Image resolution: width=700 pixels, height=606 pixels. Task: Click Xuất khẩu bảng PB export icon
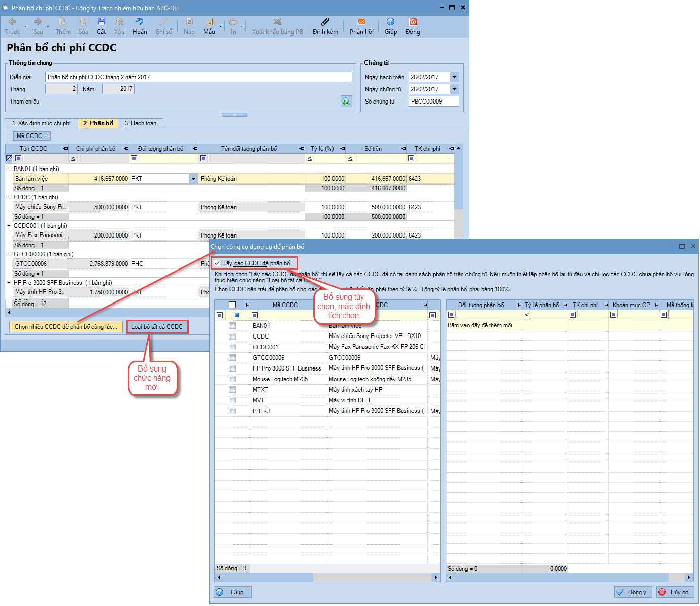pyautogui.click(x=277, y=22)
